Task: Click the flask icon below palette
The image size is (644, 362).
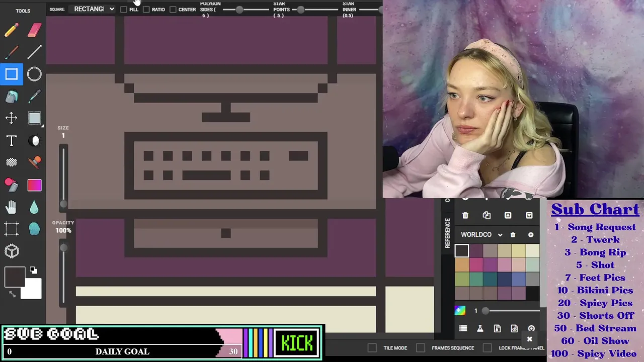Action: tap(480, 328)
